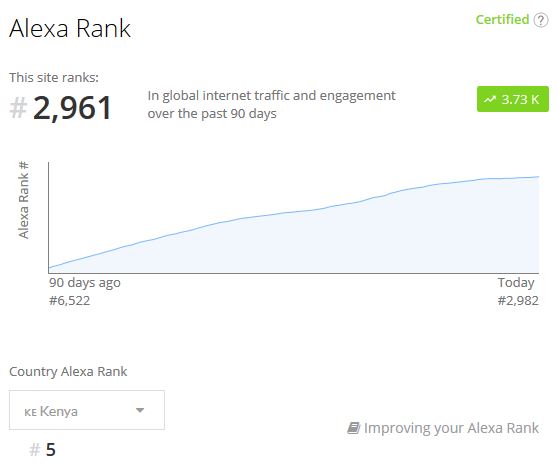Click the Country Alexa Rank label
Image resolution: width=557 pixels, height=470 pixels.
click(x=68, y=372)
